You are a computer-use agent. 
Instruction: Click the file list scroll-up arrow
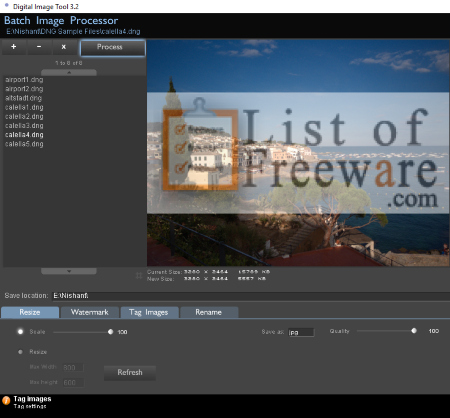click(x=69, y=72)
